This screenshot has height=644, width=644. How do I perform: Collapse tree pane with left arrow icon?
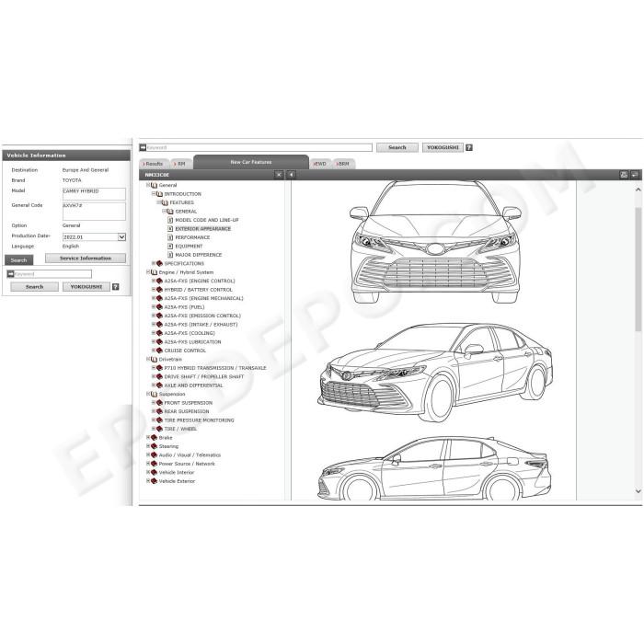click(x=292, y=175)
